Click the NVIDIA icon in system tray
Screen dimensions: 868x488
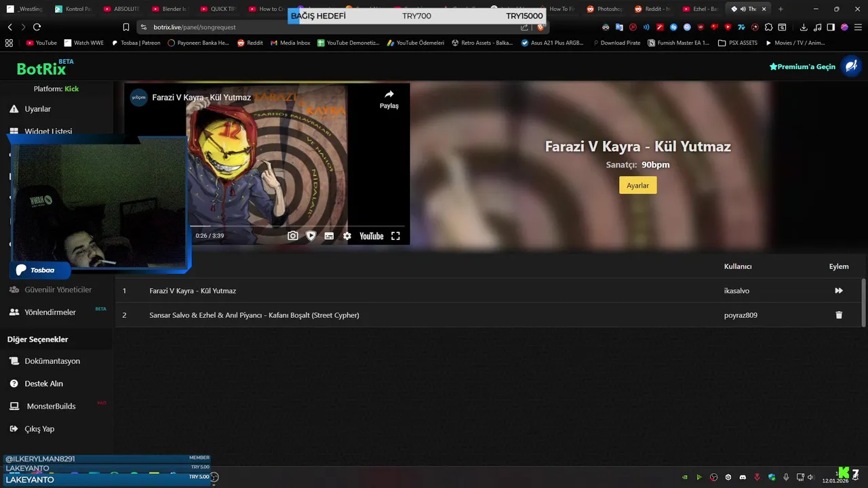point(685,477)
